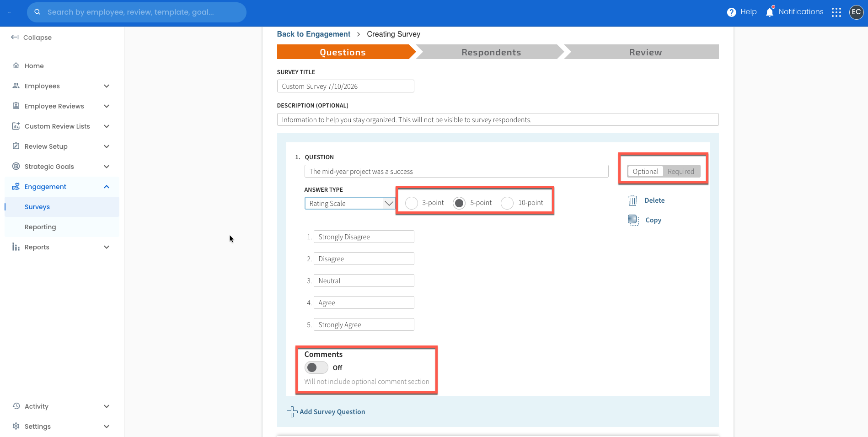Expand the Employees menu chevron
Image resolution: width=868 pixels, height=437 pixels.
pos(107,86)
